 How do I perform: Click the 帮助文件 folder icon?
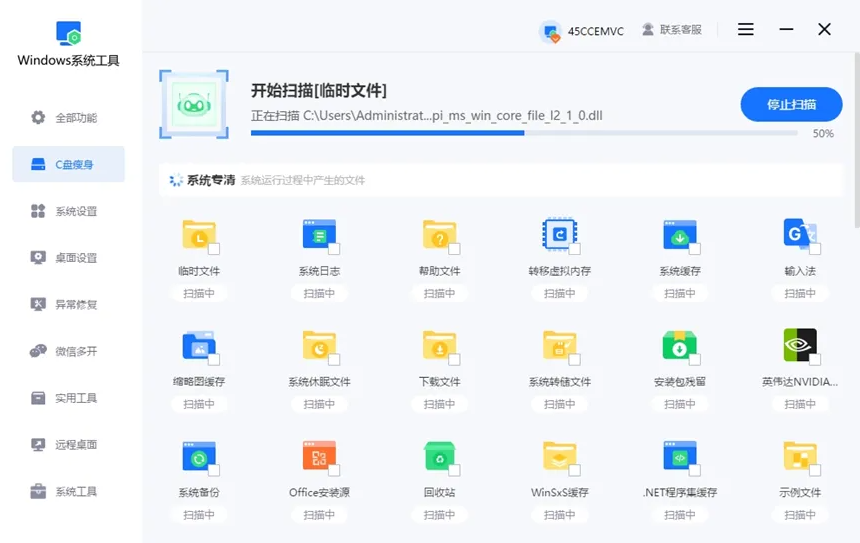[x=439, y=235]
